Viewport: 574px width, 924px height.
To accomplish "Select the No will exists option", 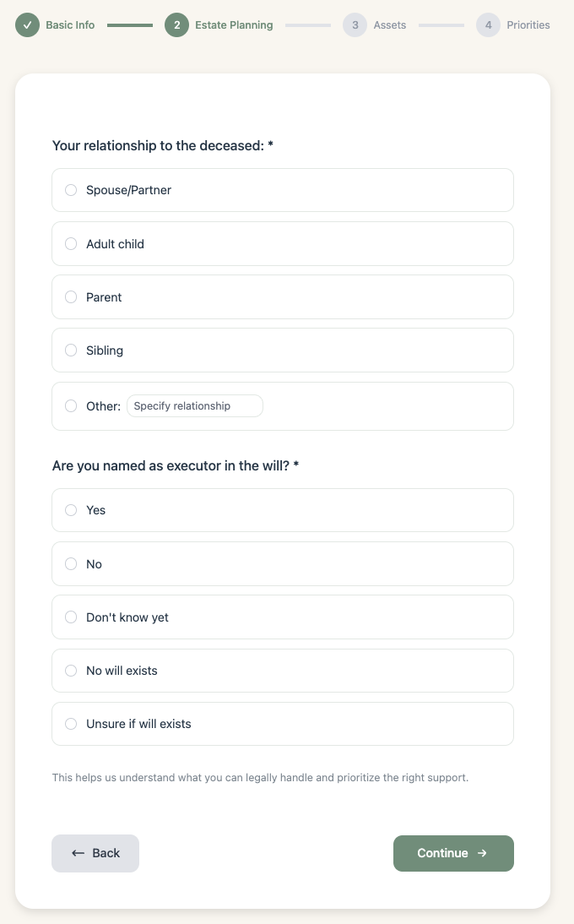I will 71,670.
